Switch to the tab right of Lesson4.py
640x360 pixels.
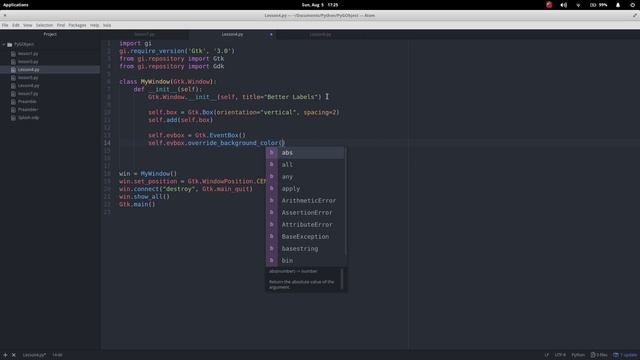click(320, 35)
